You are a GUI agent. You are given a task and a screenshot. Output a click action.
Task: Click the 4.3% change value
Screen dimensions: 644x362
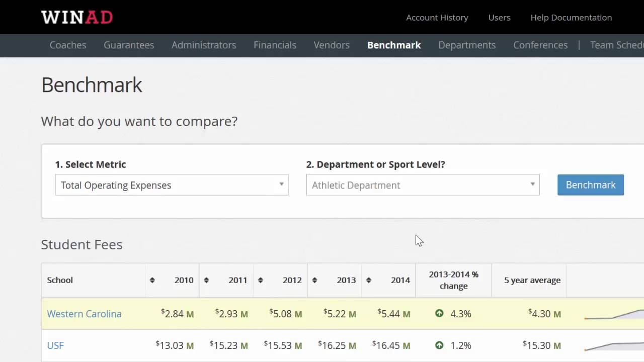(x=461, y=314)
